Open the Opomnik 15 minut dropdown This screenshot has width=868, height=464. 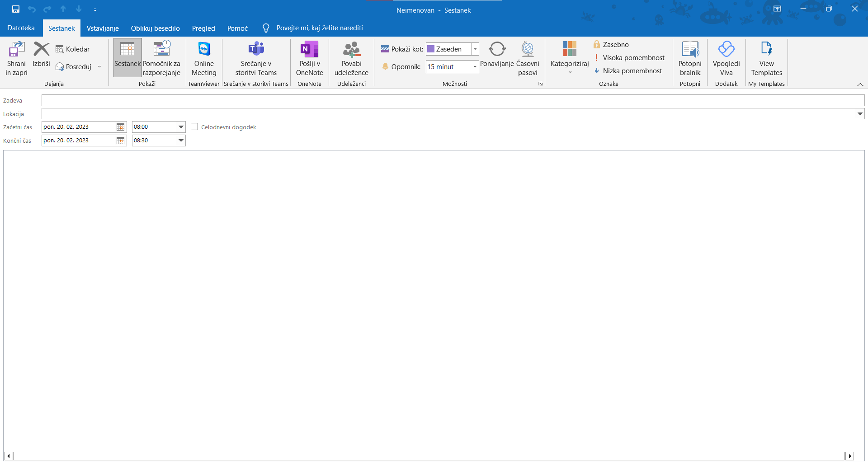point(475,67)
